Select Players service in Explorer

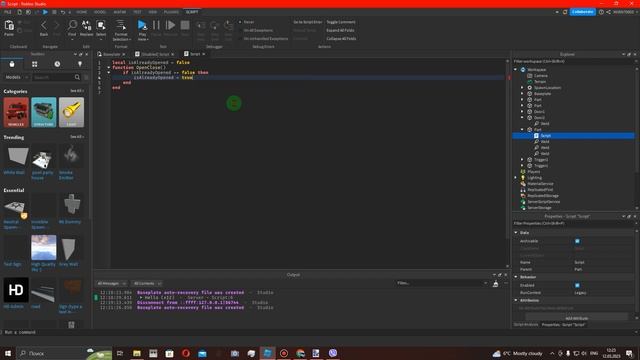click(533, 172)
